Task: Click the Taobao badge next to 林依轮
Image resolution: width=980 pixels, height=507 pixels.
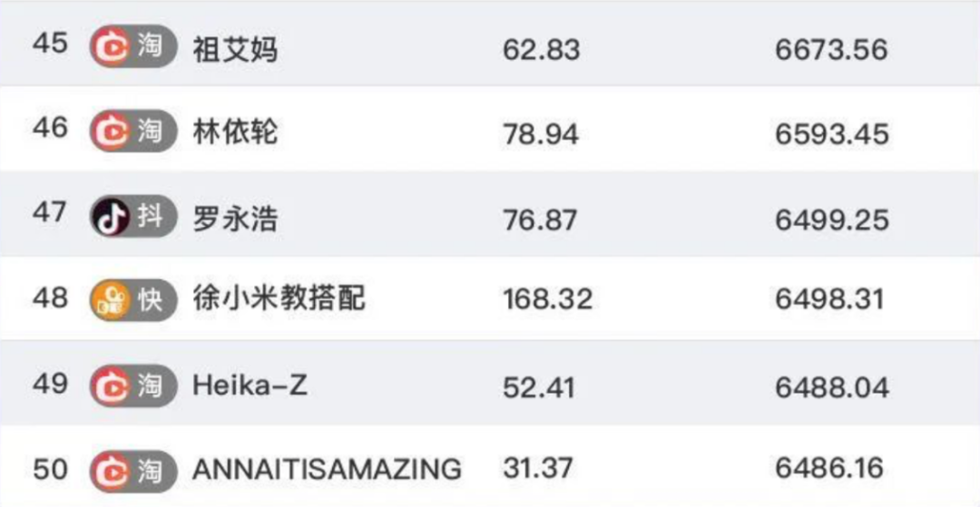Action: [x=132, y=132]
